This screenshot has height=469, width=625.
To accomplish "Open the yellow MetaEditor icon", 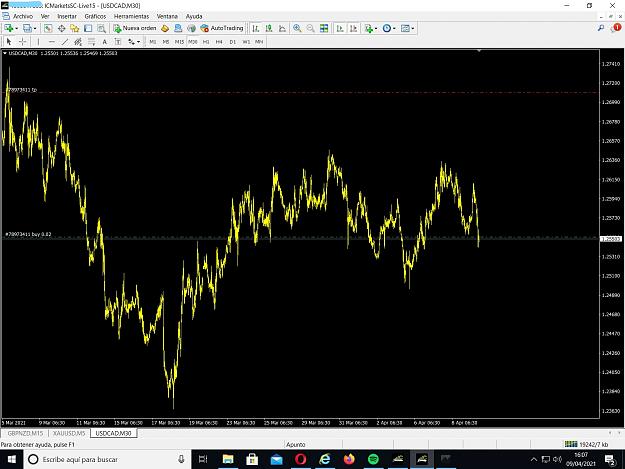I will coord(165,28).
